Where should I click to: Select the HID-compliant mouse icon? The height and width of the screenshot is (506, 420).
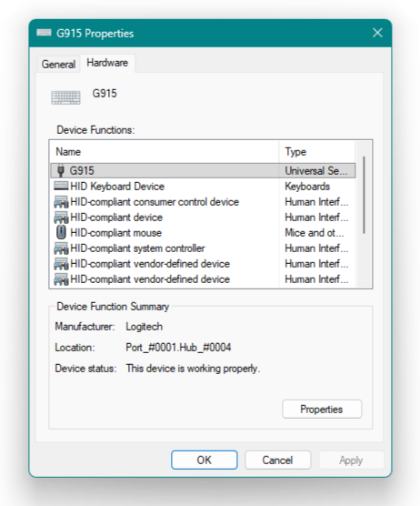61,232
